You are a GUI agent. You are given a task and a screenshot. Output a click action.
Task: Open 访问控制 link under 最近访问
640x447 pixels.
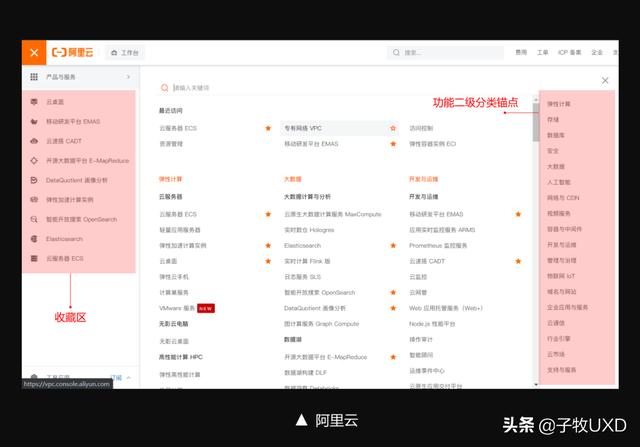click(421, 128)
